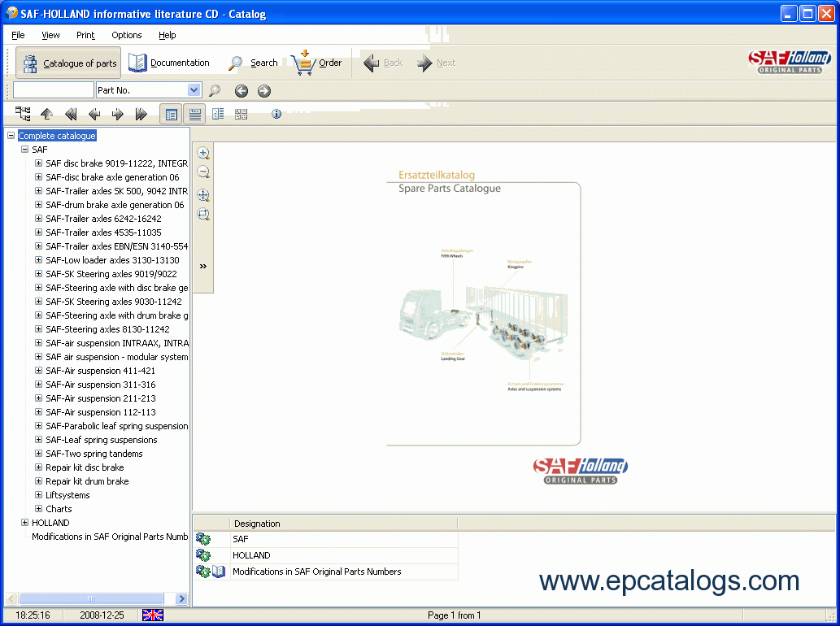Open the Options menu

pos(126,35)
